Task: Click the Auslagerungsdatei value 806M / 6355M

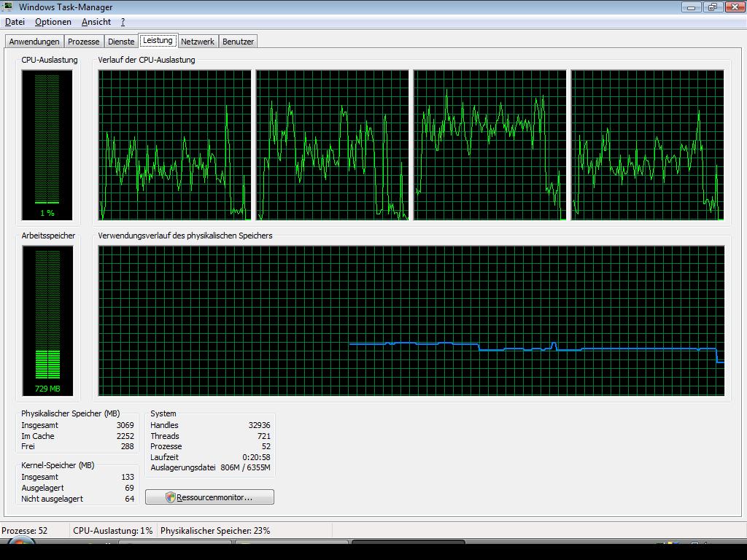Action: pyautogui.click(x=245, y=467)
